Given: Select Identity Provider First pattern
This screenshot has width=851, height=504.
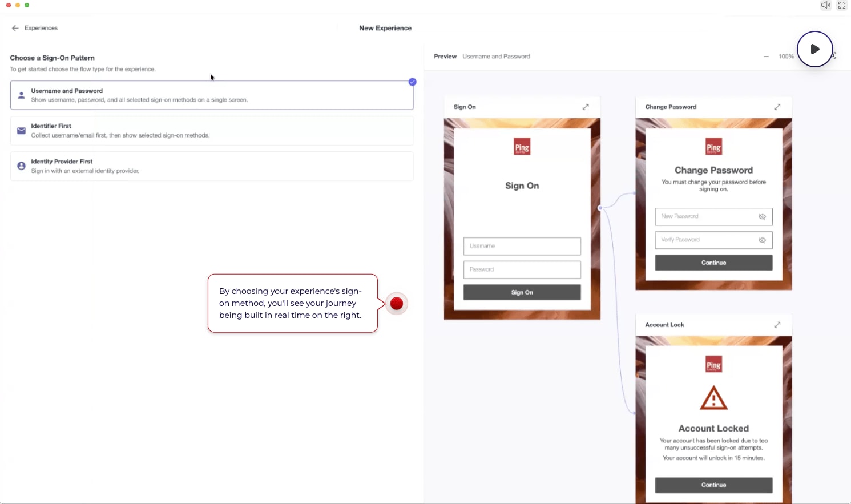Looking at the screenshot, I should pyautogui.click(x=212, y=166).
